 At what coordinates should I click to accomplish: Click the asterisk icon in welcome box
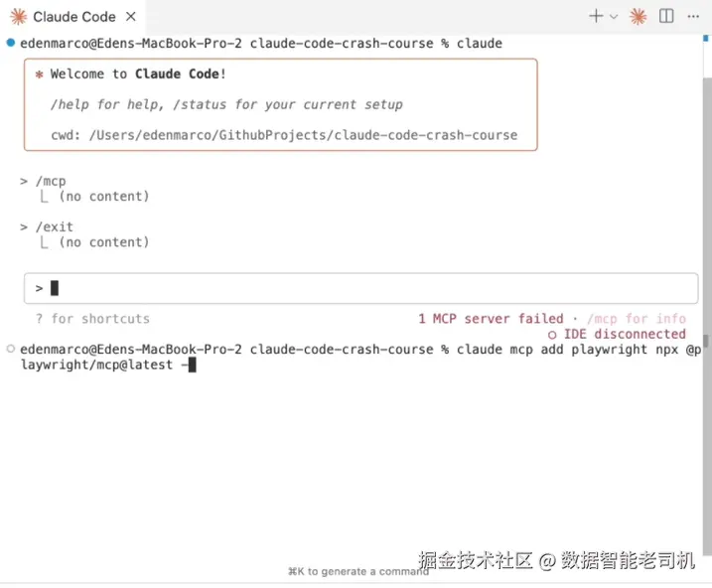[x=40, y=73]
